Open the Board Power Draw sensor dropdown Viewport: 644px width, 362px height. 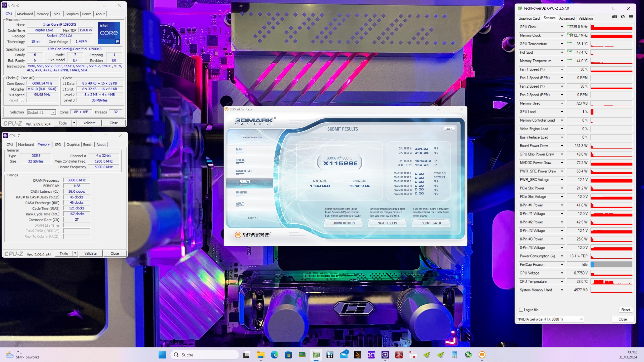coord(562,146)
